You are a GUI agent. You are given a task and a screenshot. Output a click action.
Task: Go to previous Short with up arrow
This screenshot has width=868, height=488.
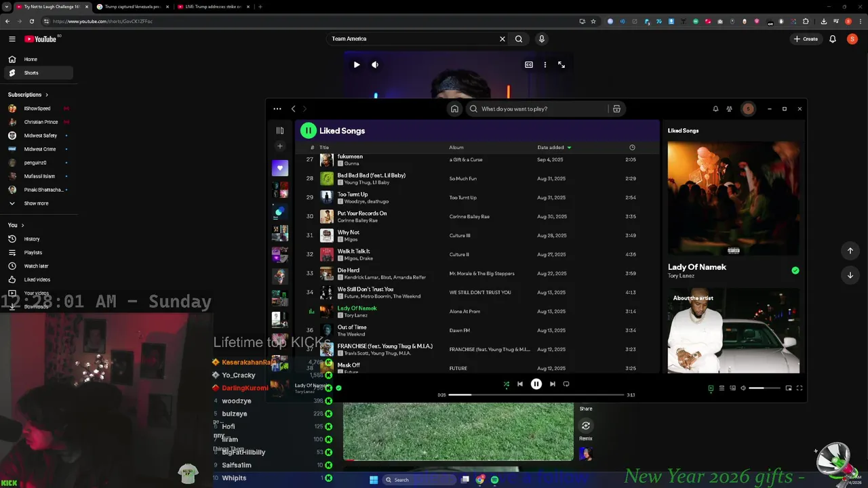click(x=850, y=251)
